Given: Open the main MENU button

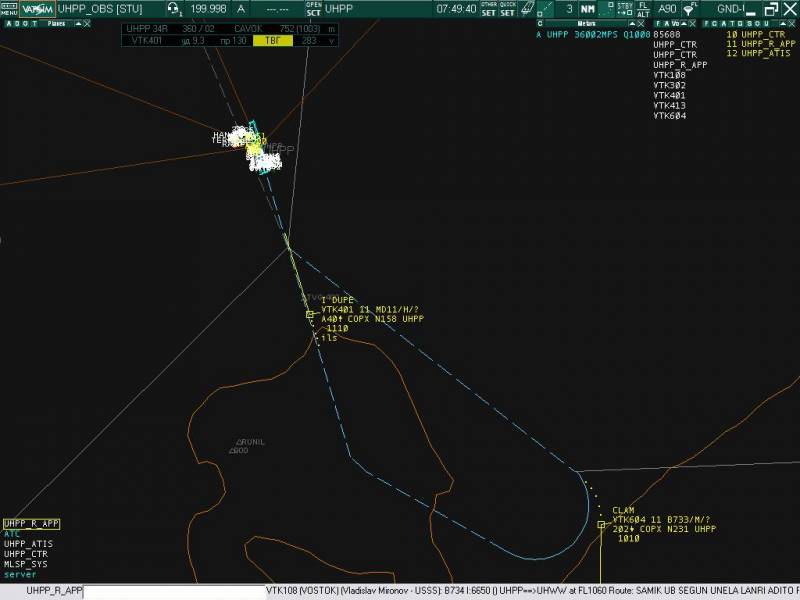Looking at the screenshot, I should point(9,9).
